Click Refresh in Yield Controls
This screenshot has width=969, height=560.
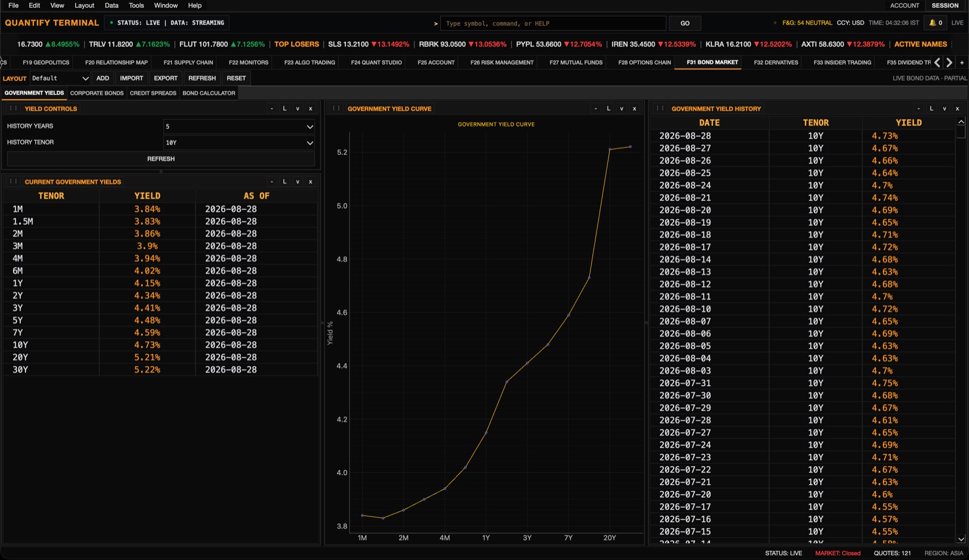tap(161, 159)
